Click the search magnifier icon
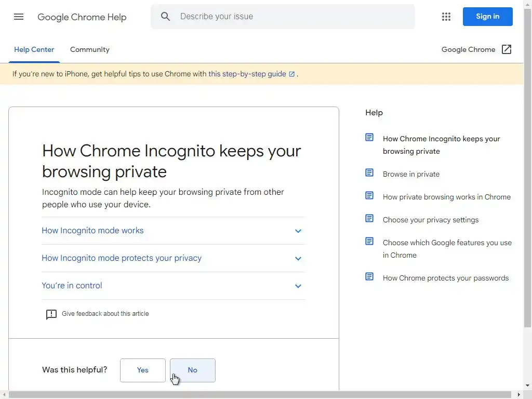This screenshot has height=399, width=532. tap(165, 16)
